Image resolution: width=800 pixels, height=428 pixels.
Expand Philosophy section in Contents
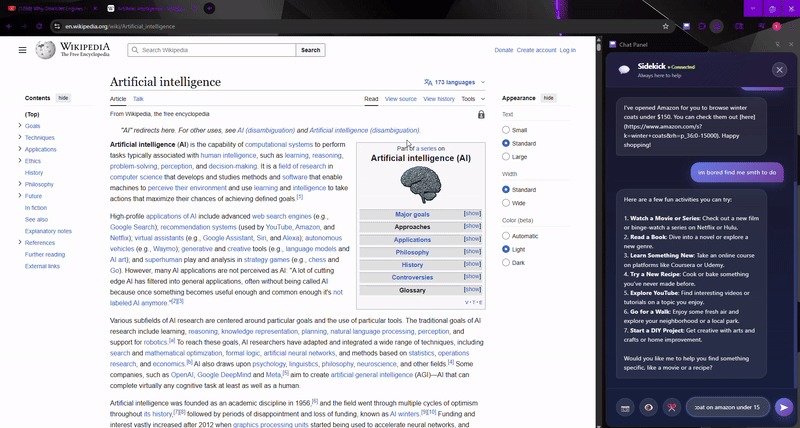coord(20,184)
